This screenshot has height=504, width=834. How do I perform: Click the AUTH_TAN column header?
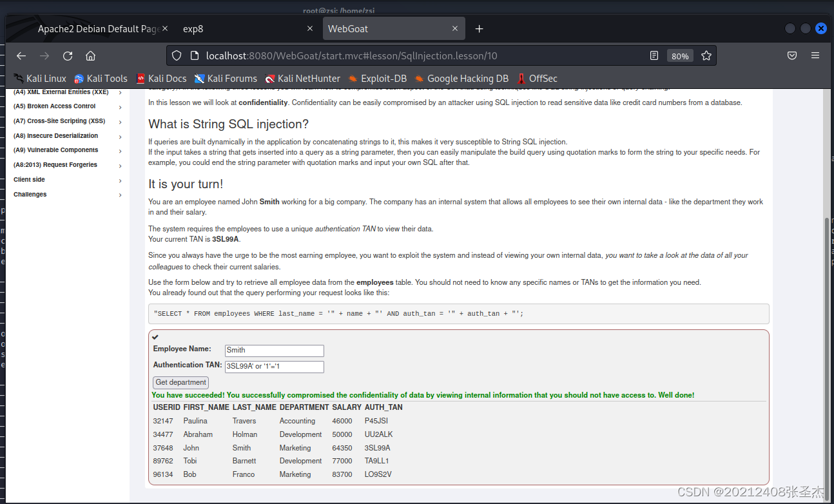click(x=383, y=407)
